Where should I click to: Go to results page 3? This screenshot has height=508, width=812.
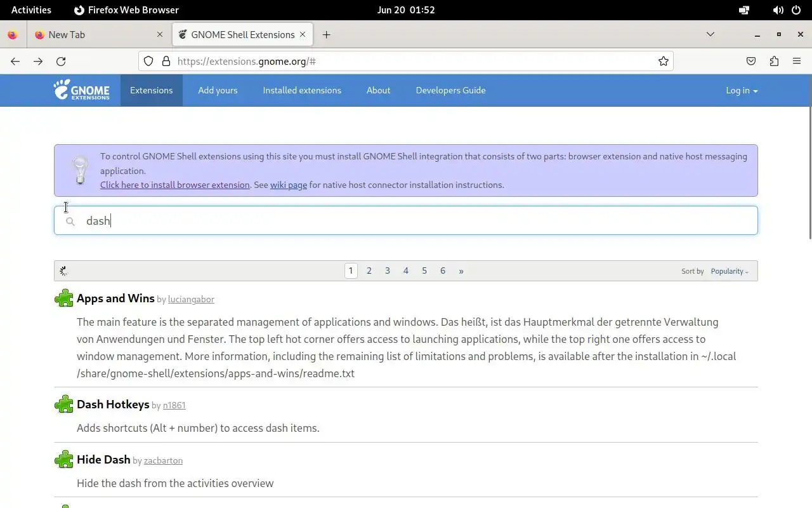coord(388,271)
